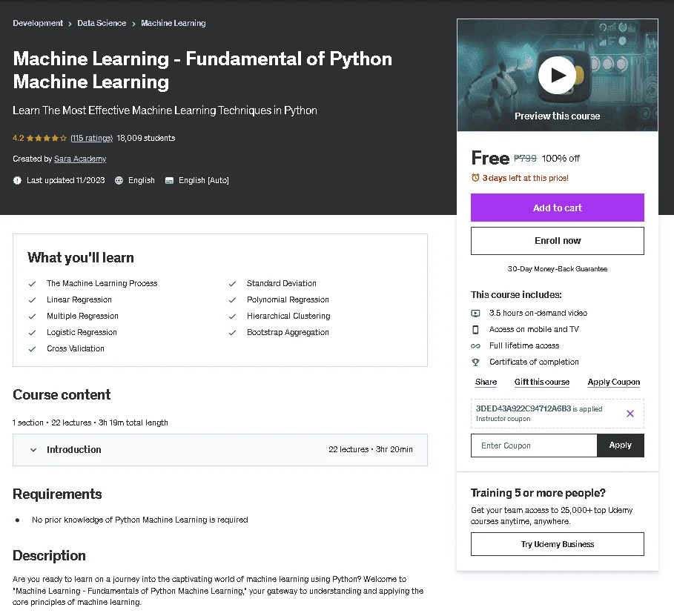This screenshot has height=616, width=674.
Task: Add the course to cart
Action: [557, 208]
